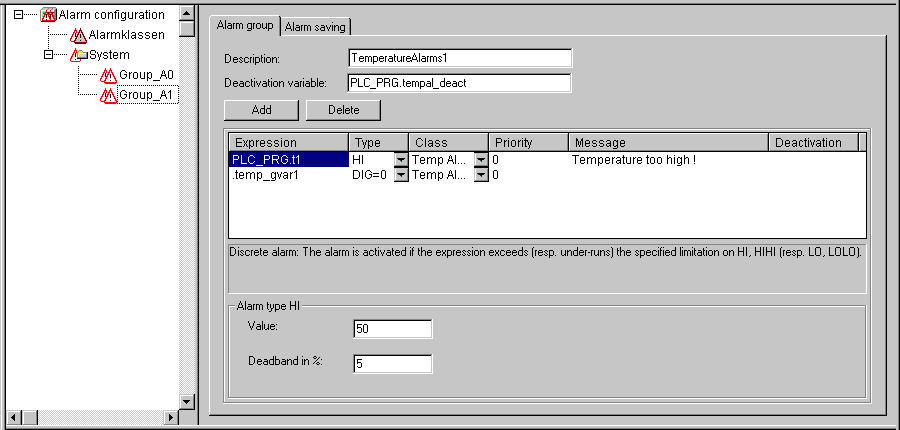Collapse the System tree node

(x=48, y=55)
